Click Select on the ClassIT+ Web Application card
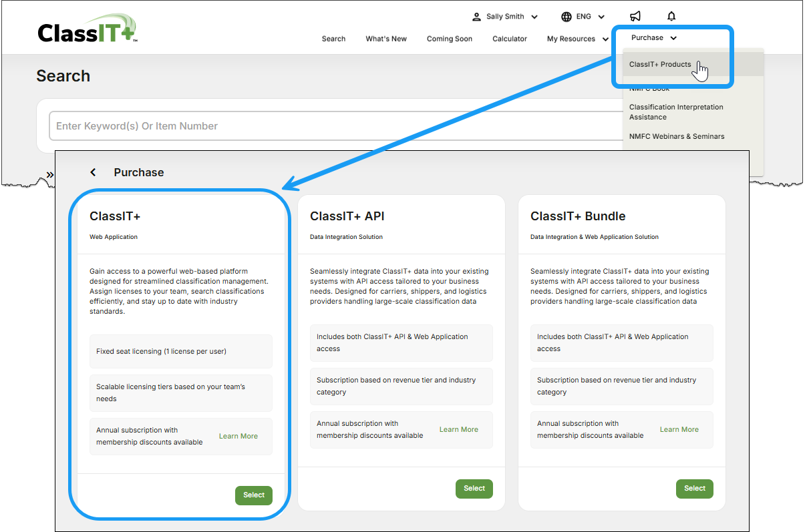 coord(254,495)
